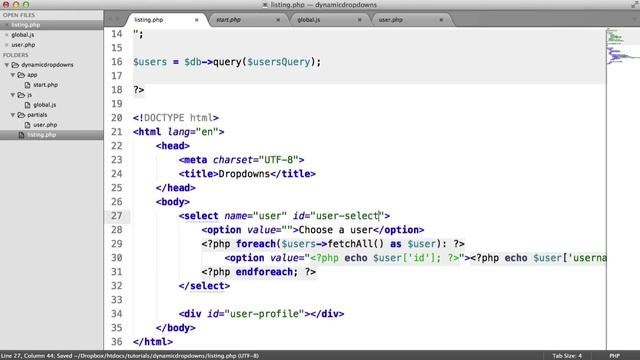Image resolution: width=640 pixels, height=360 pixels.
Task: Close global.js in Open Files list
Action: [7, 35]
